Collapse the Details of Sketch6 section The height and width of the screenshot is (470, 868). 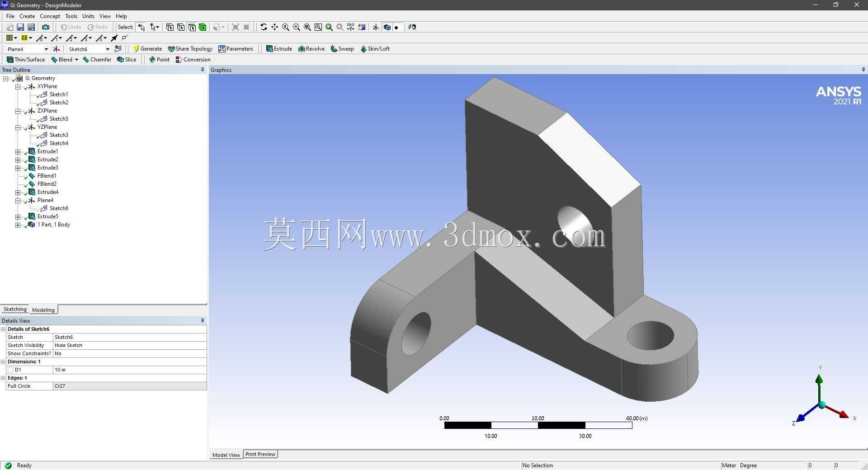(3, 329)
